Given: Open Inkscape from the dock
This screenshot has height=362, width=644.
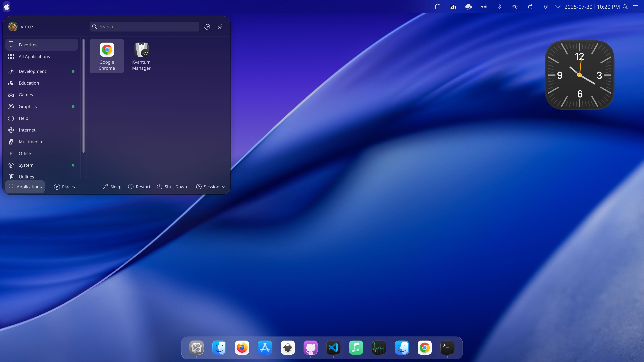Looking at the screenshot, I should coord(287,348).
